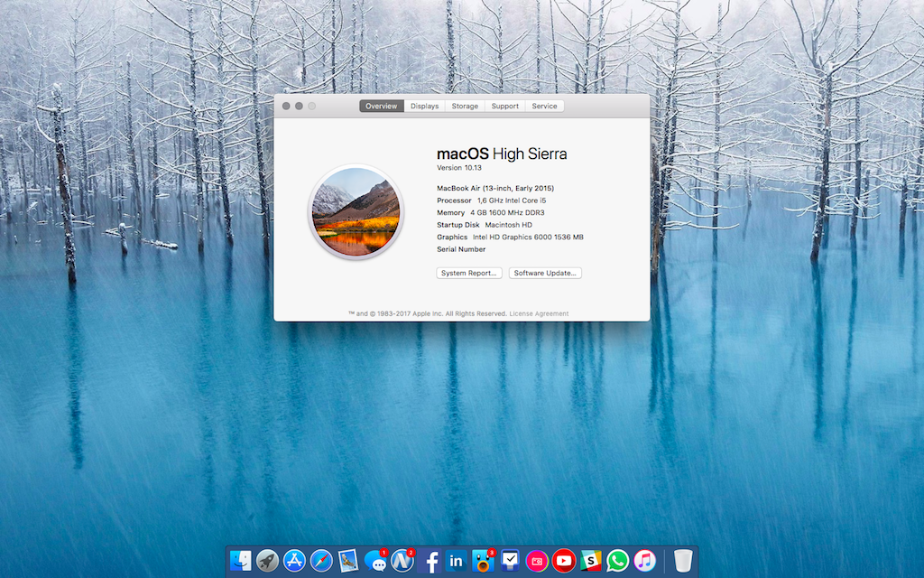Open Slack from the dock

tap(591, 561)
